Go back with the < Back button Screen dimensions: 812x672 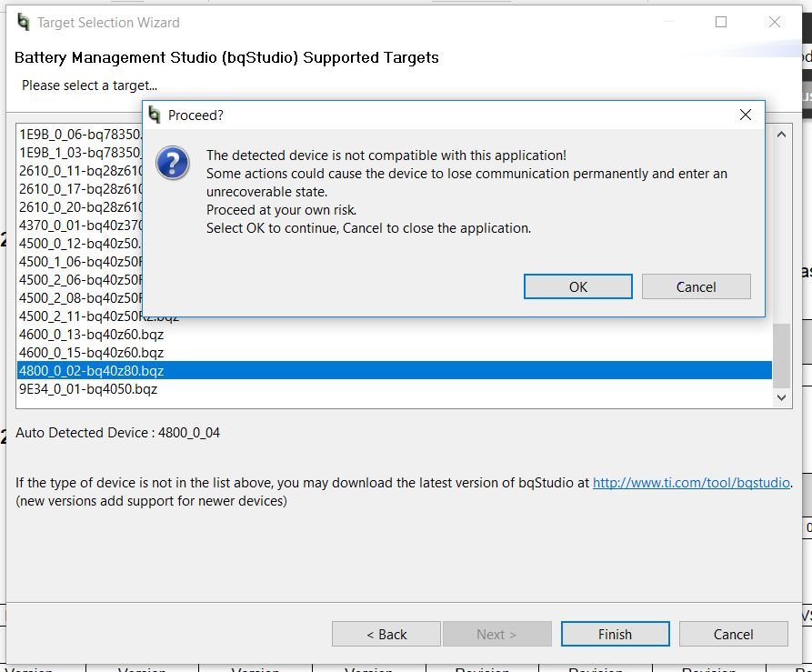coord(386,634)
